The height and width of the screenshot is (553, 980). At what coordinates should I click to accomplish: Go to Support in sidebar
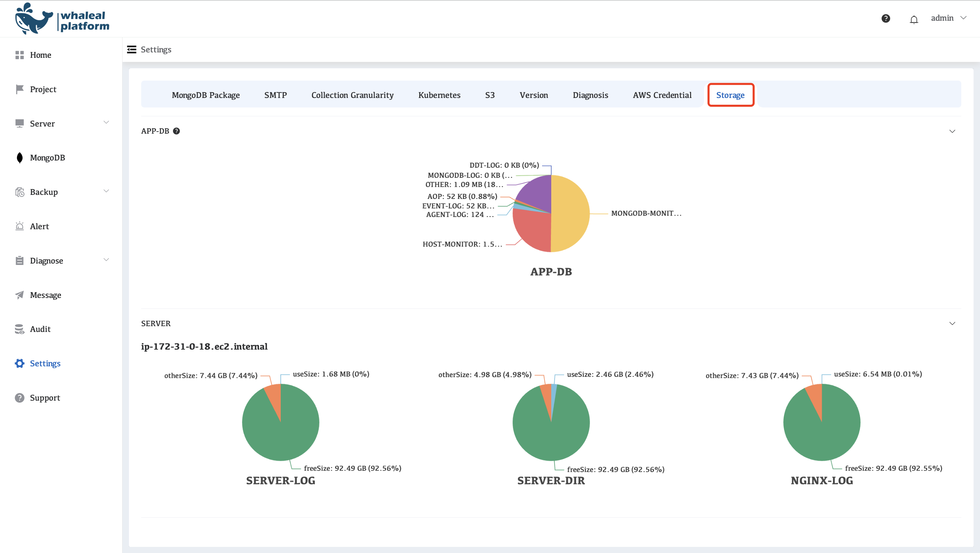[45, 398]
